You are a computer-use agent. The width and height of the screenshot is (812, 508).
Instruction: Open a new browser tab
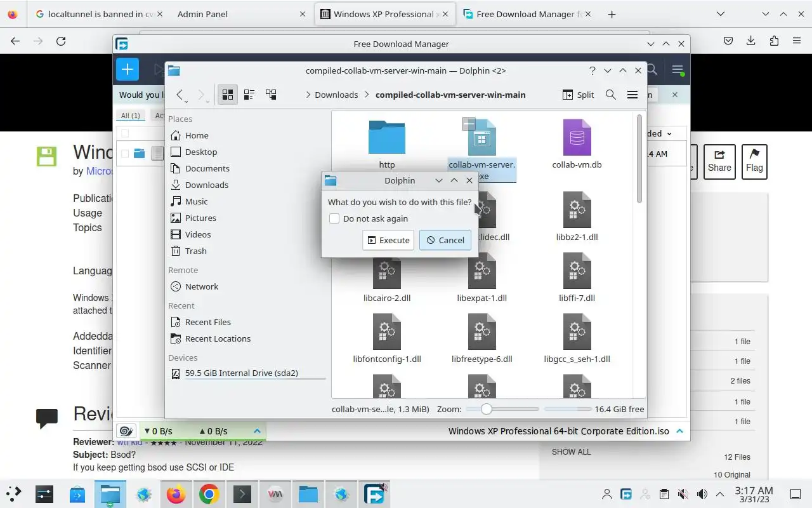[612, 14]
